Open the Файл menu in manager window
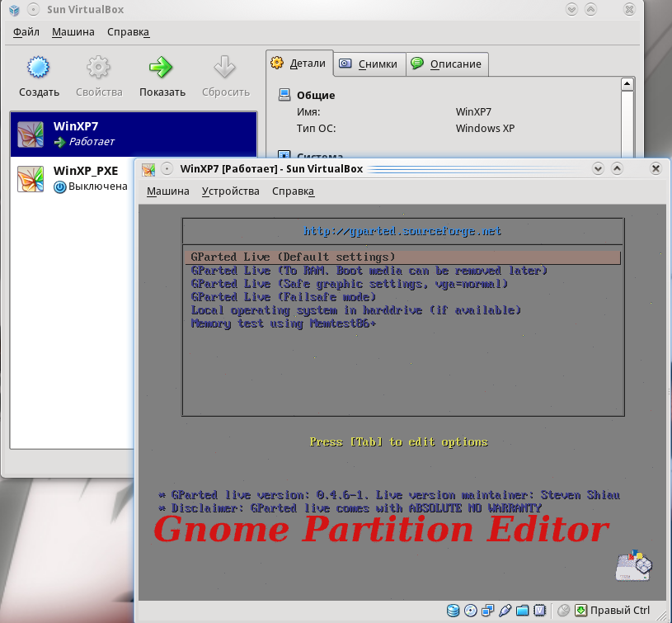The image size is (672, 623). 26,32
